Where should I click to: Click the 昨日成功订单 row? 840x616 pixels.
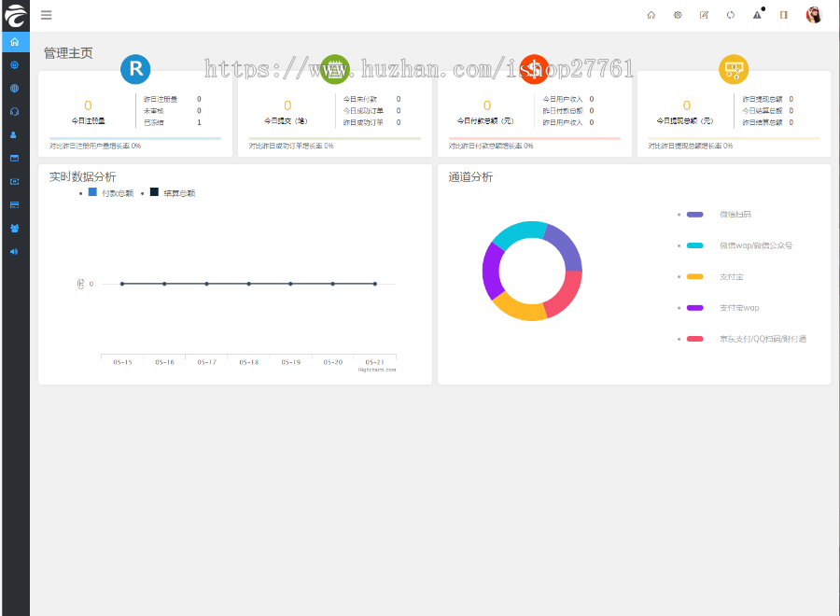point(371,122)
